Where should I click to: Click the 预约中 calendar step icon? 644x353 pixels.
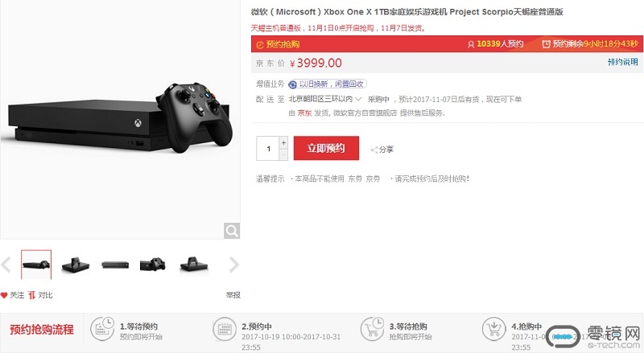[x=225, y=329]
